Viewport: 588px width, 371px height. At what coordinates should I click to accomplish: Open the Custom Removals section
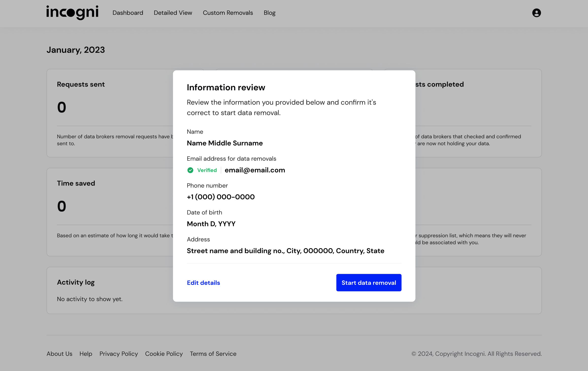coord(228,13)
